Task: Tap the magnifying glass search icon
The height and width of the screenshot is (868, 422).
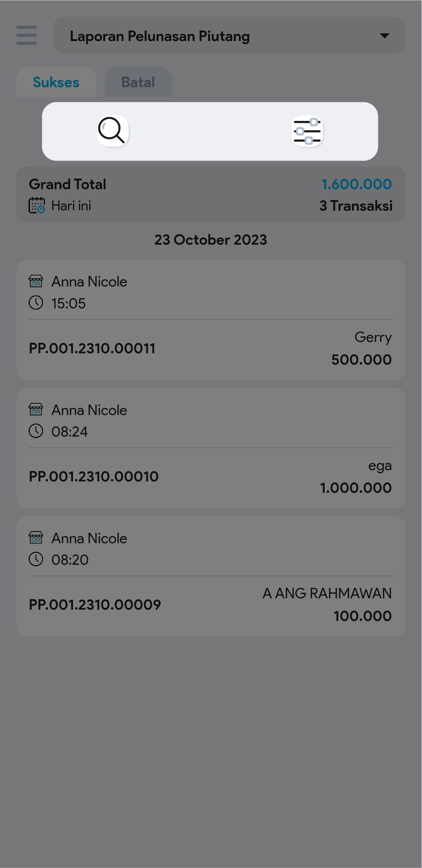Action: (x=113, y=131)
